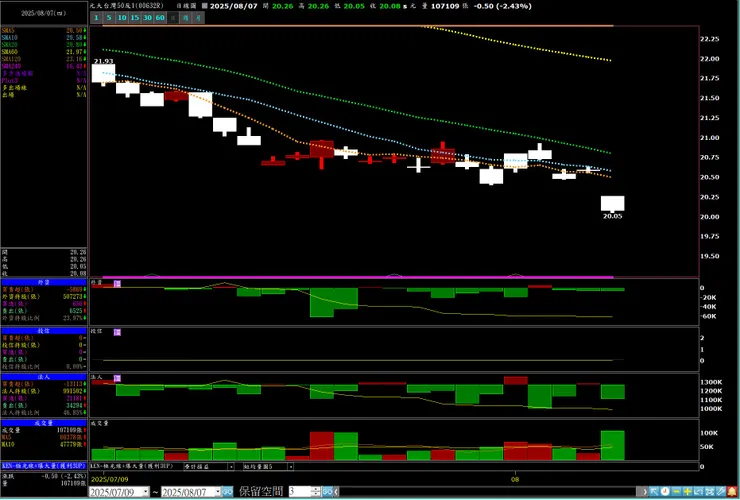Click the 08 month marker on time axis
The width and height of the screenshot is (740, 500).
coord(515,479)
